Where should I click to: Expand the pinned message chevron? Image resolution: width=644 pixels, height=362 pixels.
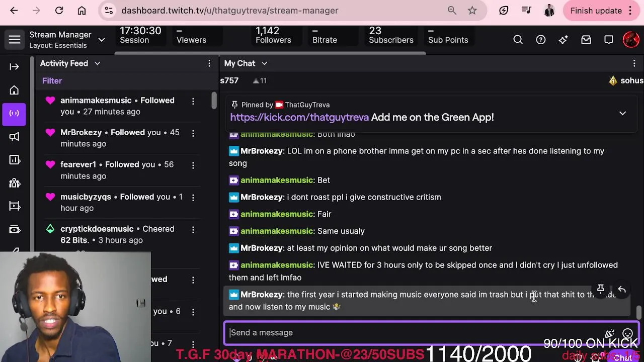tap(622, 113)
